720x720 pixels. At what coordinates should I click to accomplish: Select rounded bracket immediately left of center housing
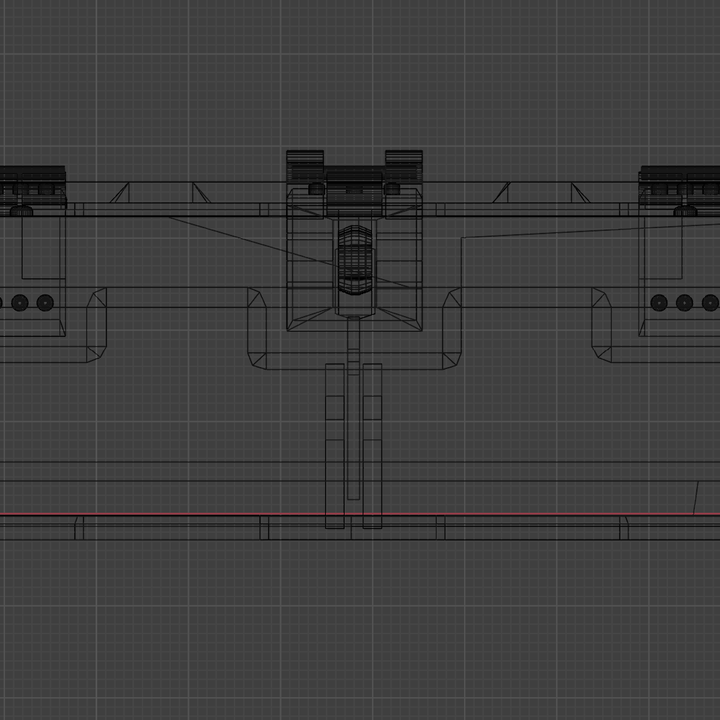(x=257, y=328)
